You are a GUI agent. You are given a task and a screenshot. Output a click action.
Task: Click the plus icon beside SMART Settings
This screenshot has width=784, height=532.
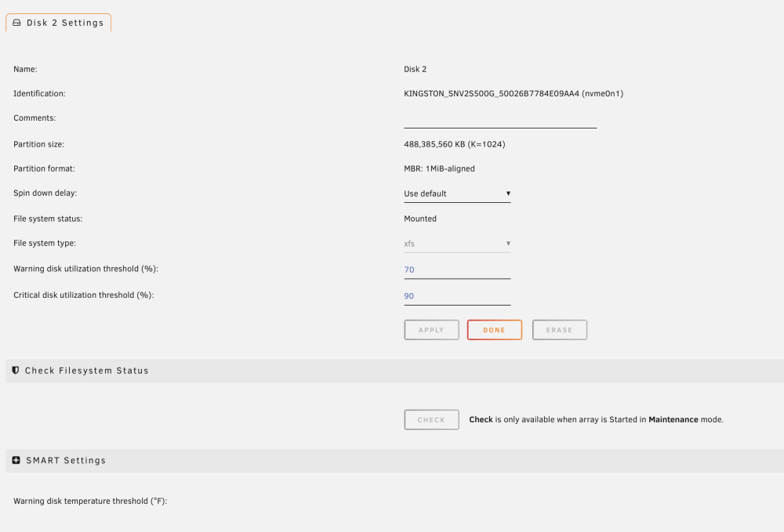[x=16, y=460]
